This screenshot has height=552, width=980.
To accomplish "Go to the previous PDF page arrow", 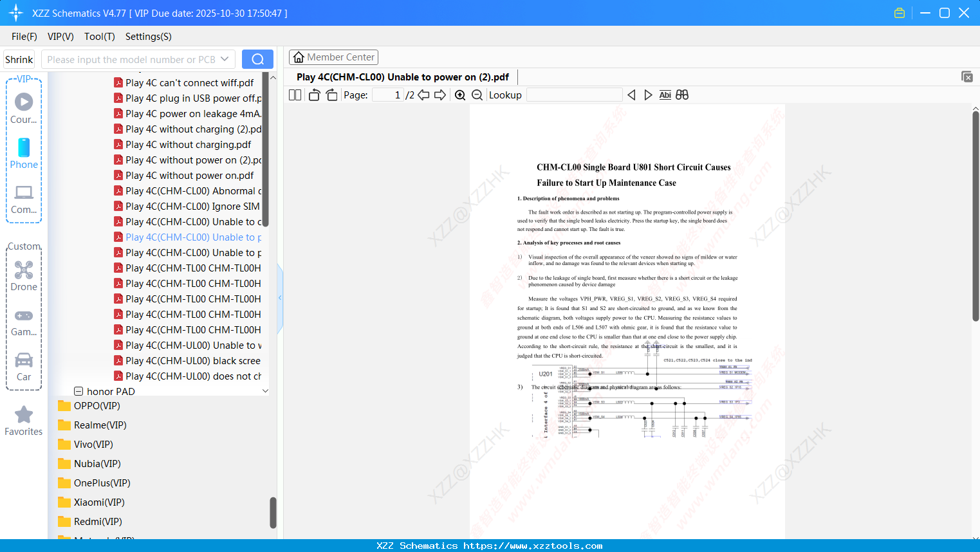I will [423, 95].
